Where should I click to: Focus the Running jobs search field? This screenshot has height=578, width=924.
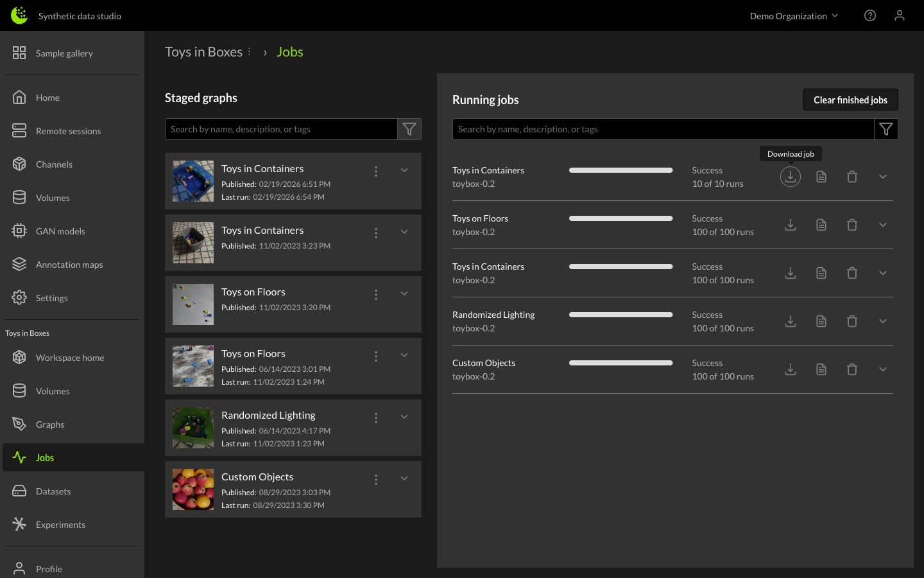click(662, 129)
